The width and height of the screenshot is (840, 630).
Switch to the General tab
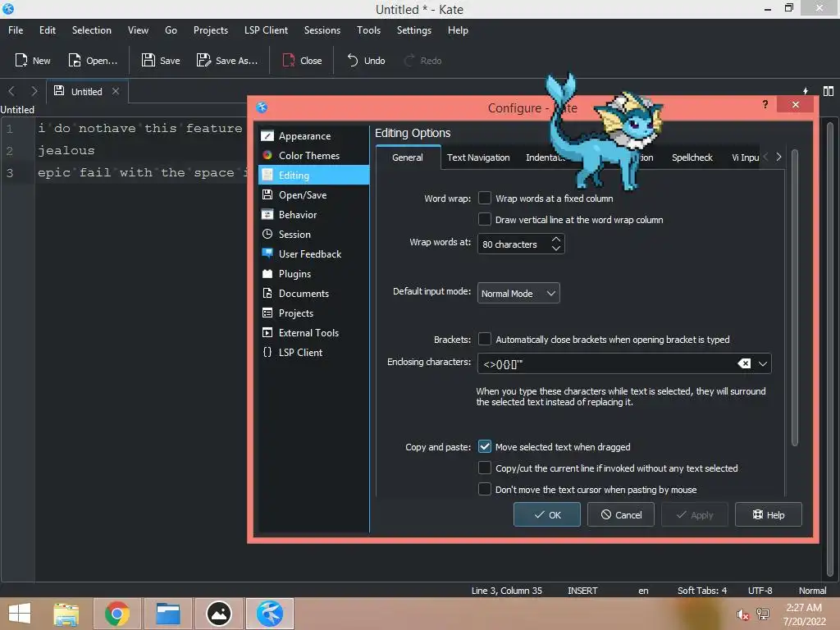point(408,157)
